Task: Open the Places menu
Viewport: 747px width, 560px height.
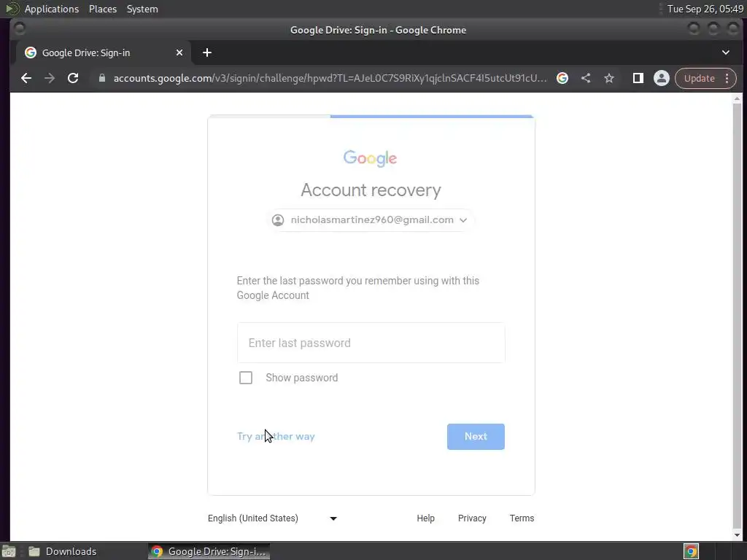Action: 103,9
